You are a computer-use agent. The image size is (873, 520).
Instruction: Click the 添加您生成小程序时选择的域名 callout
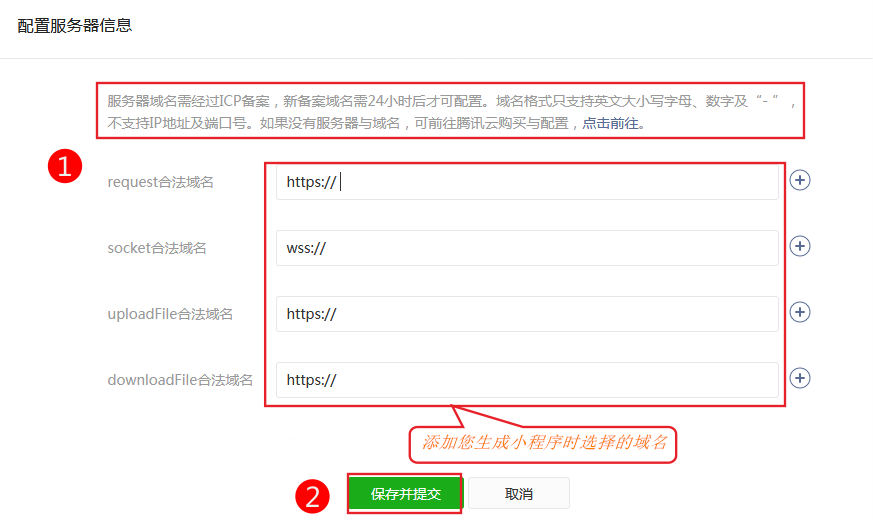543,443
